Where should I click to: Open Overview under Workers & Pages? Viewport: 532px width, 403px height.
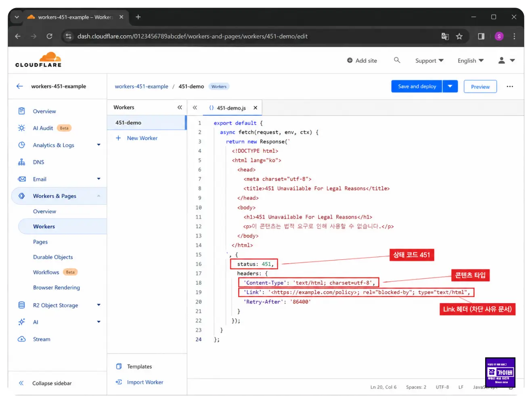[44, 211]
